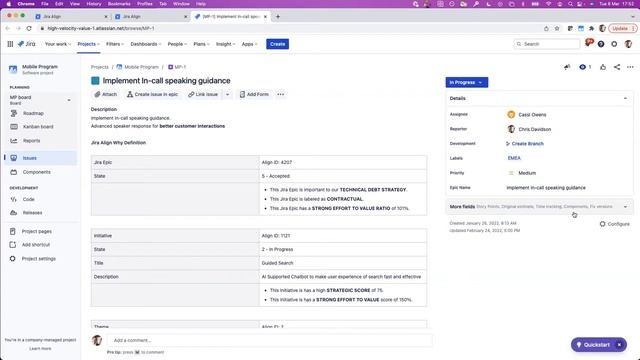640x360 pixels.
Task: Open the People menu
Action: [177, 44]
